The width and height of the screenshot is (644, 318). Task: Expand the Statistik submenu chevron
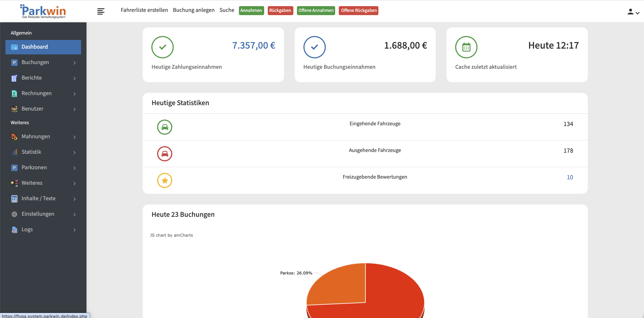[x=75, y=153]
